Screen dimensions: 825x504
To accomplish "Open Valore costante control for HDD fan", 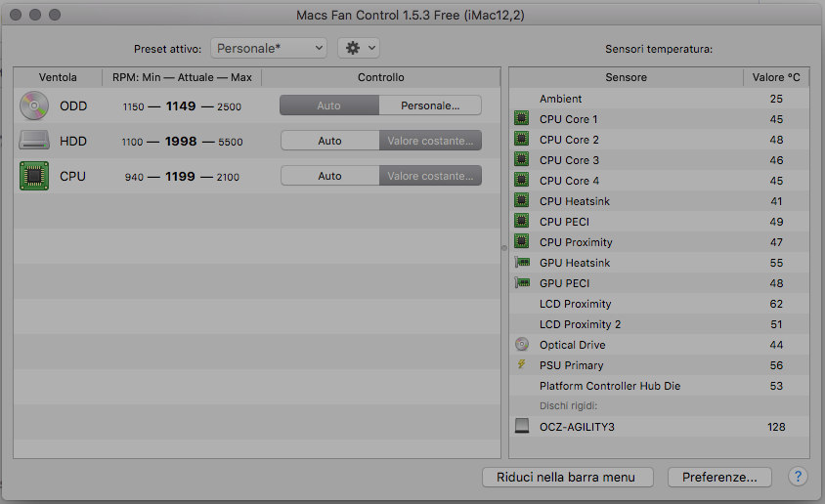I will click(430, 141).
